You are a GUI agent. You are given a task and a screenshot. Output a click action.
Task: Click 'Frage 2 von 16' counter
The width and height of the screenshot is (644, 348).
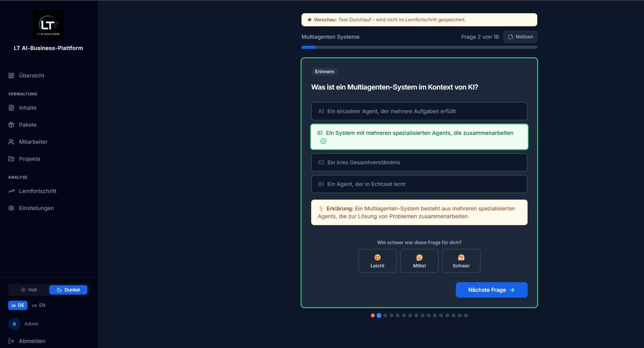(480, 37)
